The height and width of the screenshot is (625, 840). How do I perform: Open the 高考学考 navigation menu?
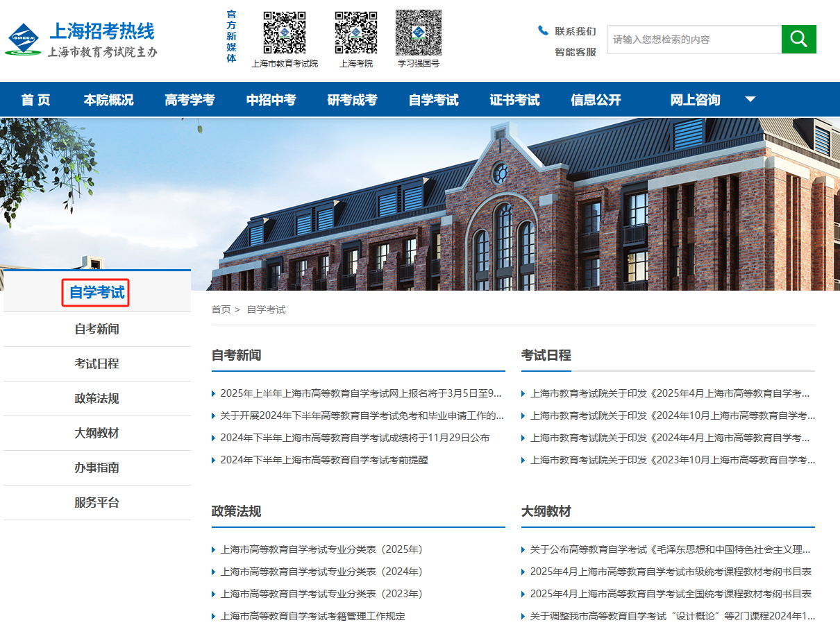click(189, 99)
